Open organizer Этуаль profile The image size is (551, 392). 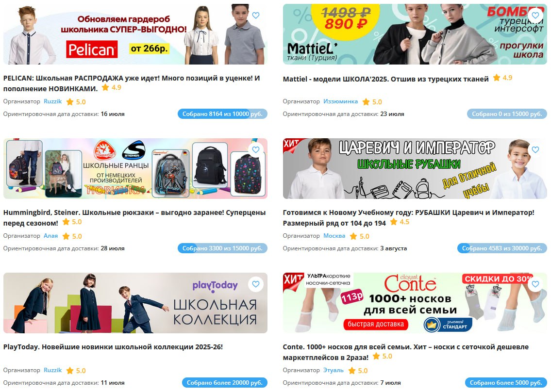click(334, 370)
